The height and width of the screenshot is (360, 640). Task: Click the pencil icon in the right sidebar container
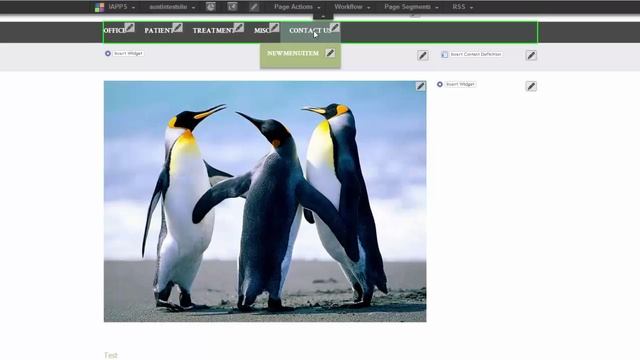pyautogui.click(x=531, y=86)
